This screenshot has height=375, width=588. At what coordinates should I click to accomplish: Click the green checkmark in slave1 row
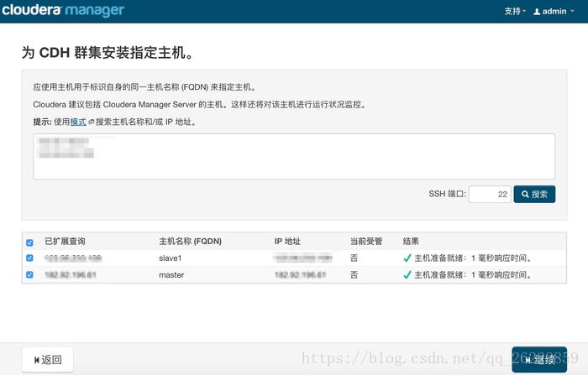pos(407,258)
